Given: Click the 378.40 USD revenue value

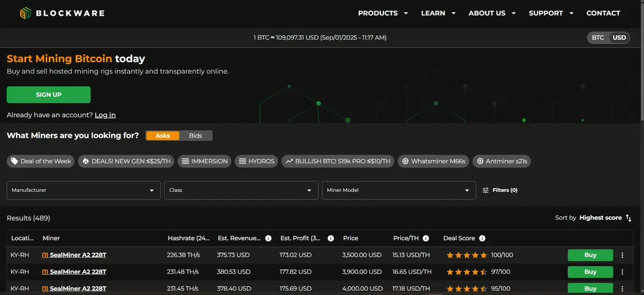Looking at the screenshot, I should (x=234, y=289).
